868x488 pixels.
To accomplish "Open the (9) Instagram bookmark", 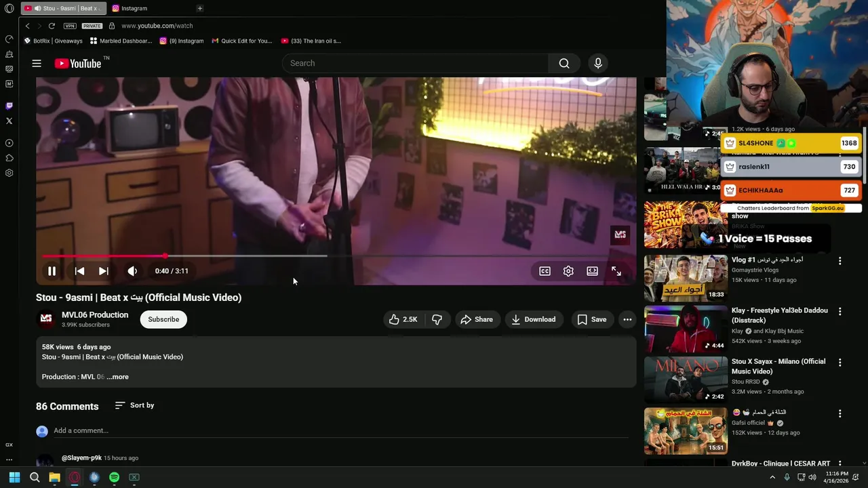I will pos(182,41).
